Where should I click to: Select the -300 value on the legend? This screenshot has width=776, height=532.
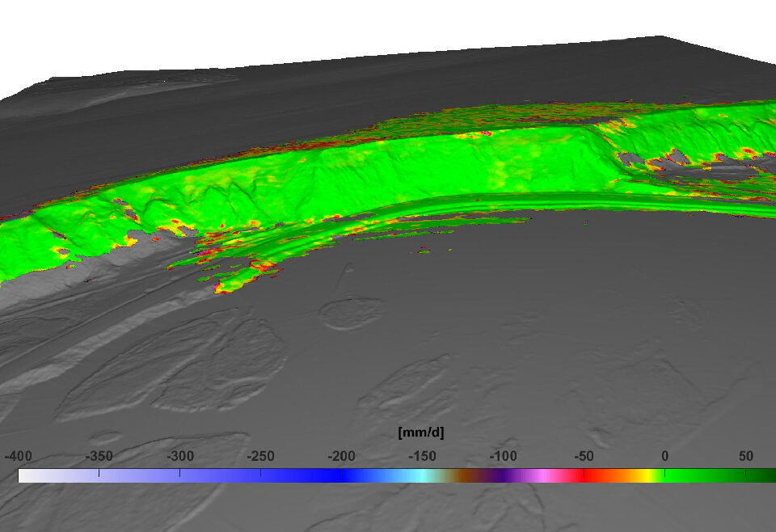click(179, 456)
